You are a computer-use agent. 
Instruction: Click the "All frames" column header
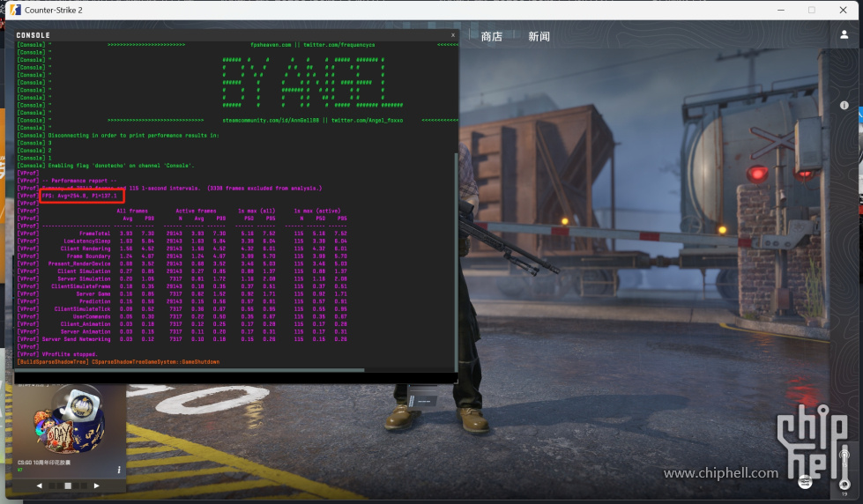132,211
